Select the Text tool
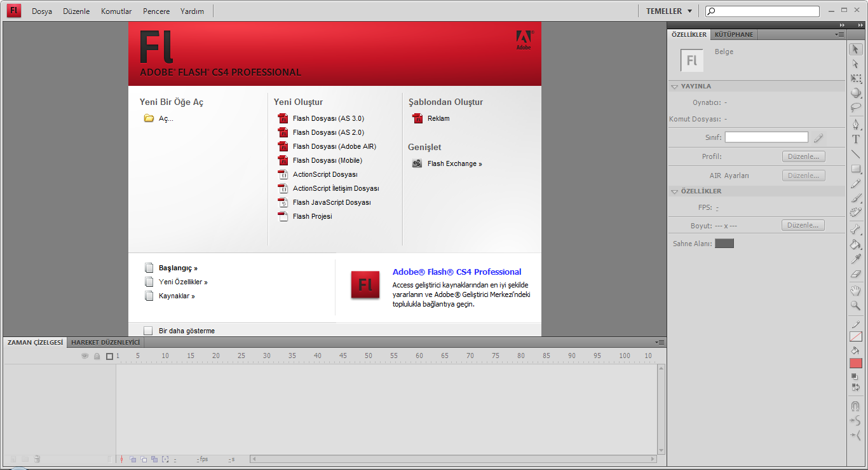The image size is (868, 470). pyautogui.click(x=856, y=139)
